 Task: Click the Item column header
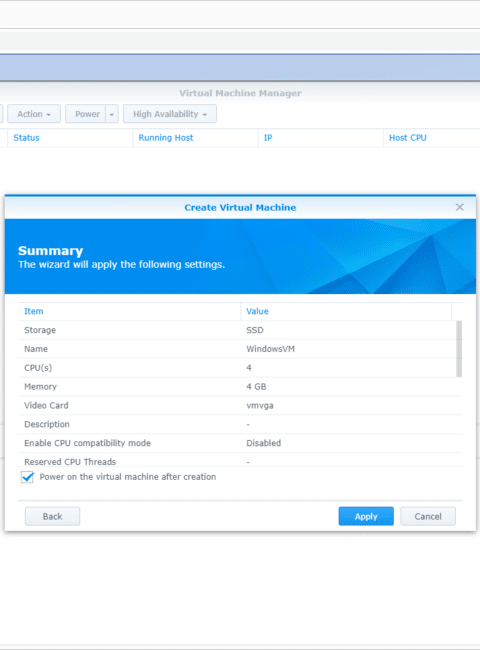pyautogui.click(x=129, y=311)
